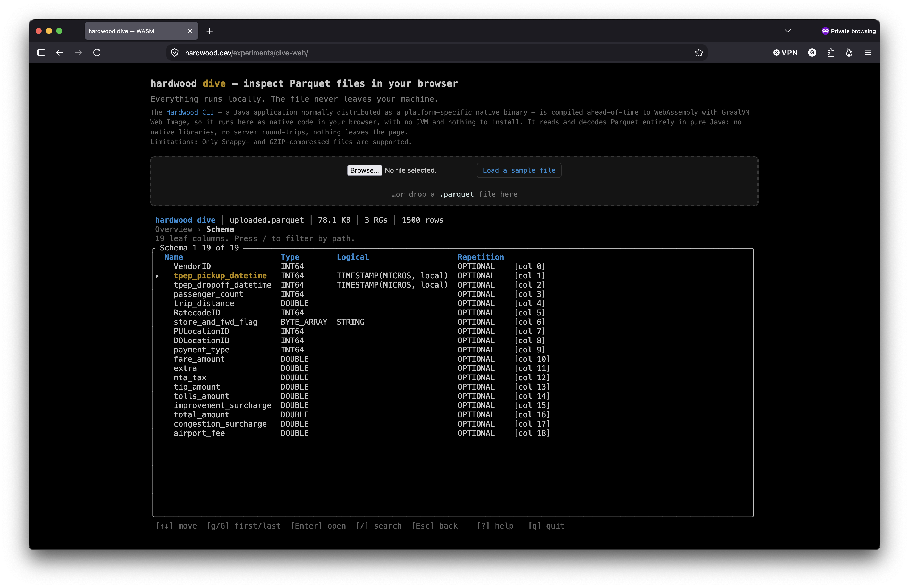This screenshot has height=588, width=909.
Task: Select the RatecodeID row
Action: pos(453,313)
